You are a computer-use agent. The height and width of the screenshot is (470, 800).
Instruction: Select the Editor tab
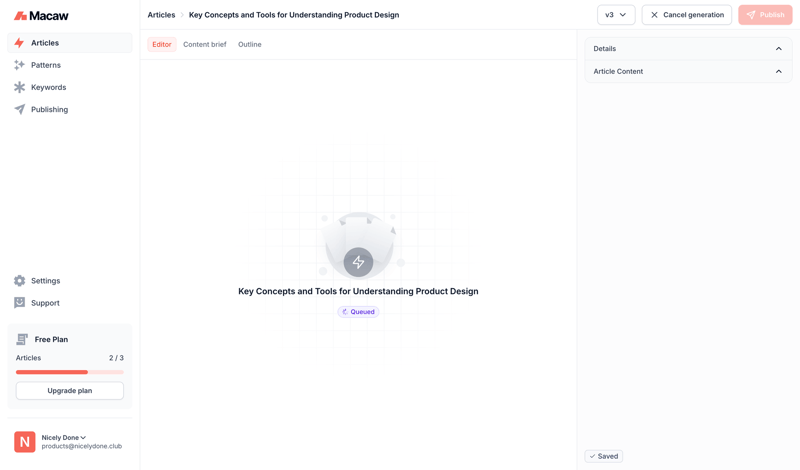(162, 44)
